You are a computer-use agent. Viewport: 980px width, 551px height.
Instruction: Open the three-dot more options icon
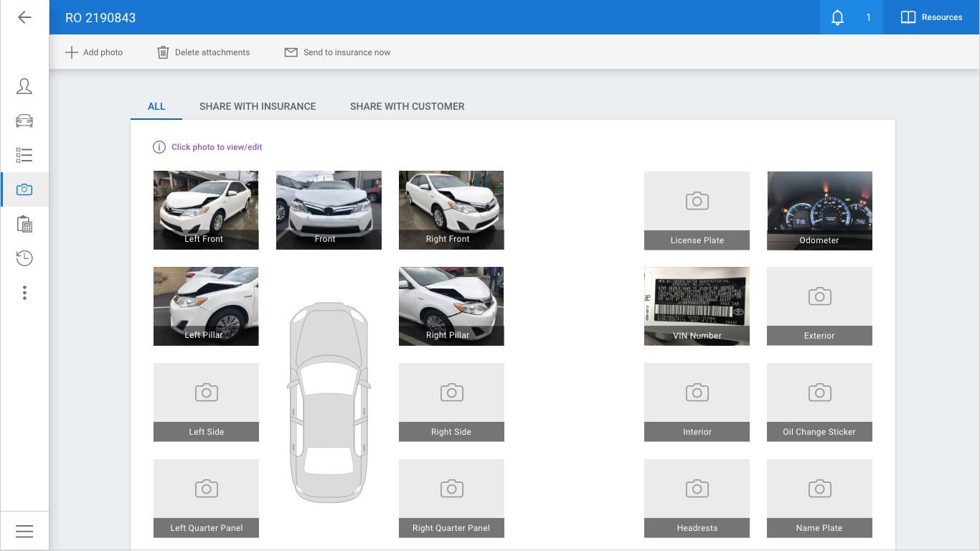pos(24,293)
